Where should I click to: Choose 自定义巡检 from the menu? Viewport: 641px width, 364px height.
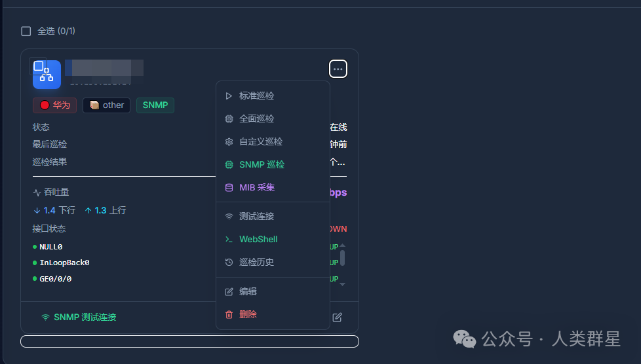pyautogui.click(x=273, y=141)
